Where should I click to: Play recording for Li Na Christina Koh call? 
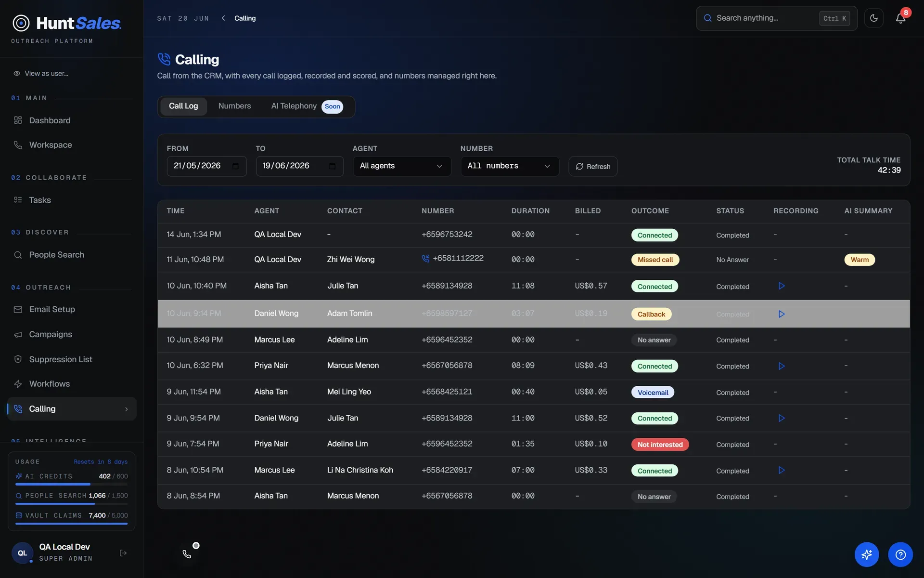tap(782, 470)
